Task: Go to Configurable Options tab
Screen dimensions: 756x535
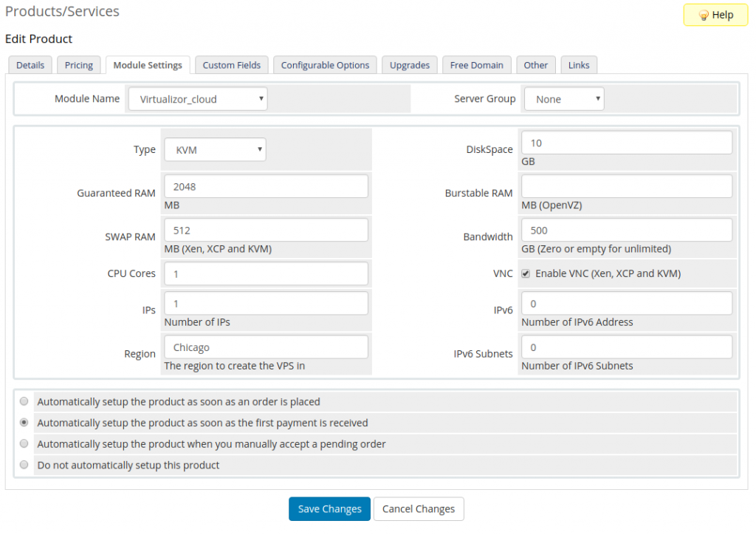Action: click(x=325, y=65)
